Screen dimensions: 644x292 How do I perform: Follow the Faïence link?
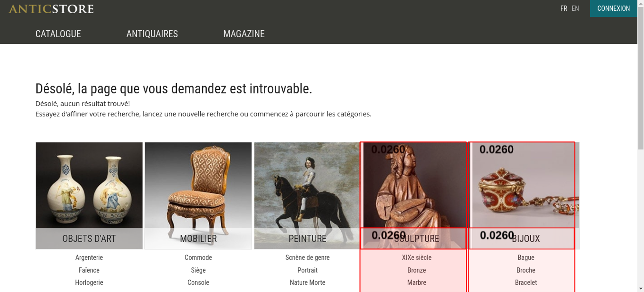[89, 270]
